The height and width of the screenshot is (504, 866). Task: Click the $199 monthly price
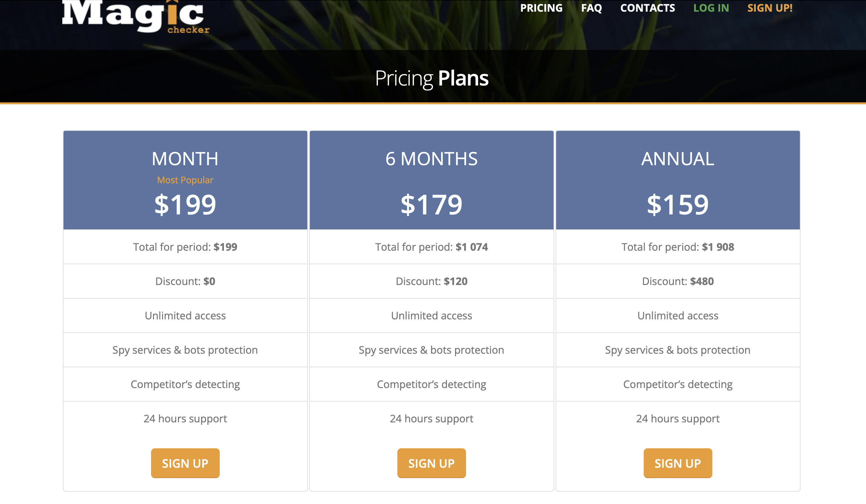pos(185,205)
